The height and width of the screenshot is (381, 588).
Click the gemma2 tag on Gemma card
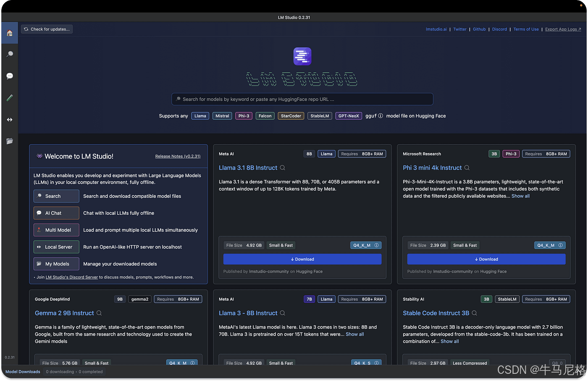pyautogui.click(x=140, y=299)
